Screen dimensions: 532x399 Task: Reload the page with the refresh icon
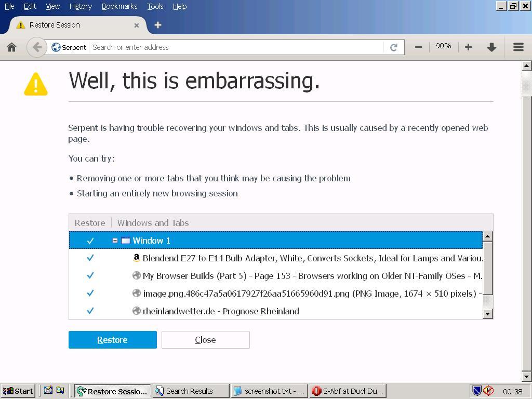click(x=394, y=47)
